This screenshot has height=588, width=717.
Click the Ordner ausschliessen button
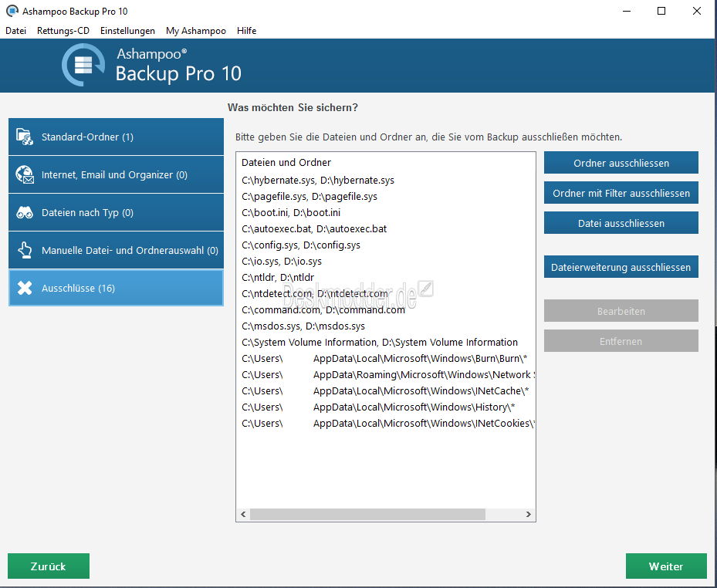pyautogui.click(x=621, y=163)
